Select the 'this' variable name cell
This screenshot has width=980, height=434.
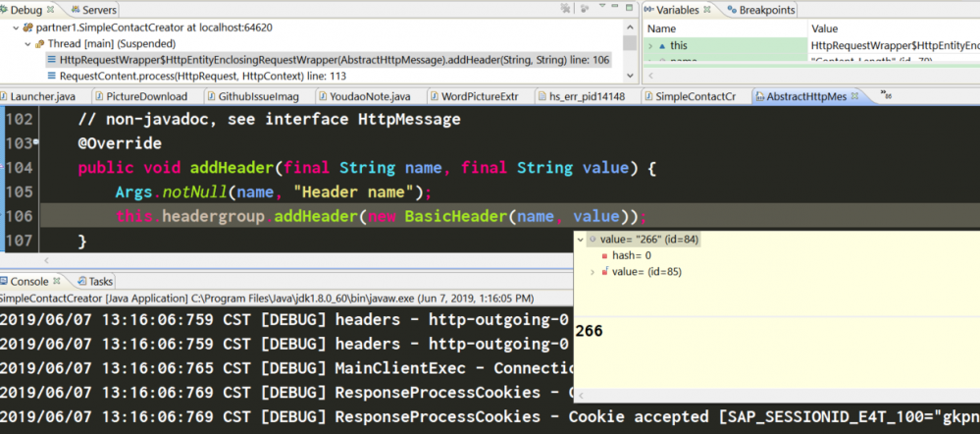point(678,45)
